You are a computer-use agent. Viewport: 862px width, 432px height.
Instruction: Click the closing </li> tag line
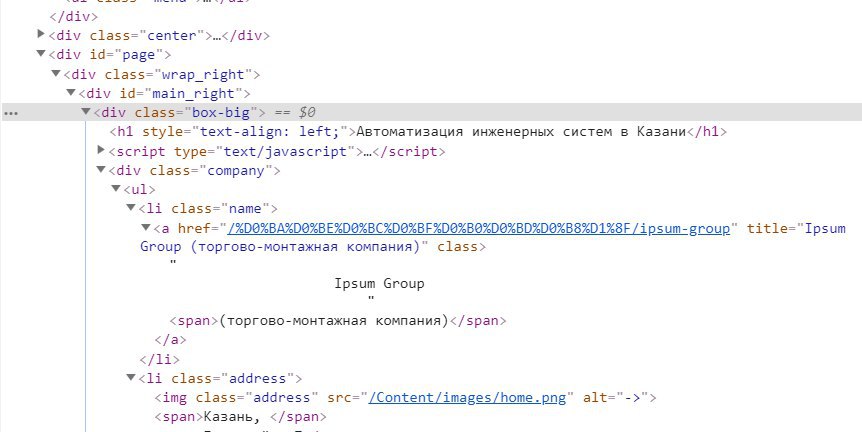coord(159,359)
